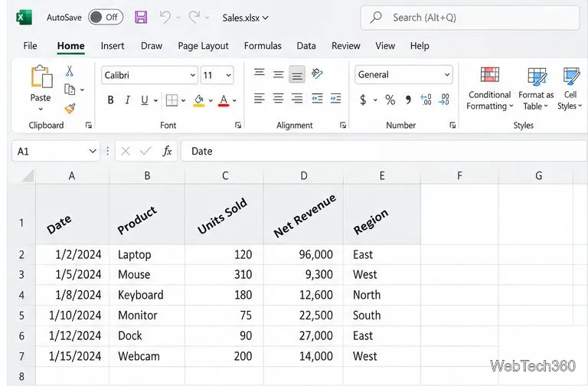The image size is (588, 386).
Task: Select Bottom Align icon
Action: click(297, 74)
